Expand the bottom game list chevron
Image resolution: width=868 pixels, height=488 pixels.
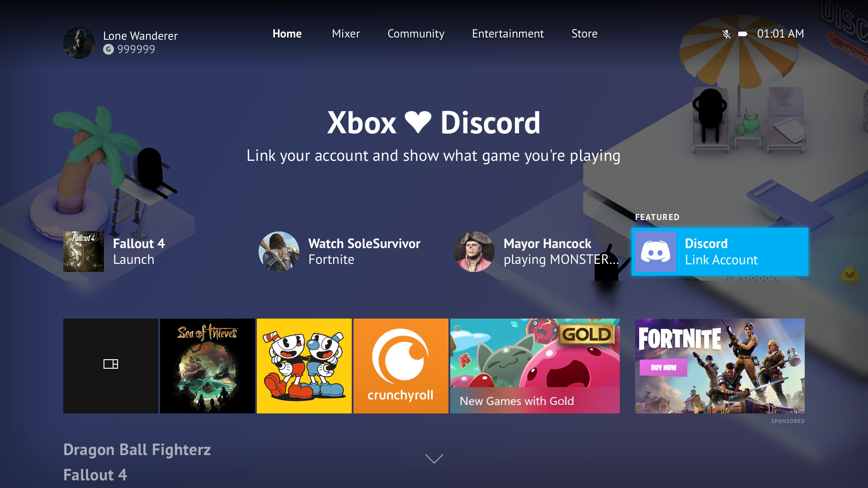434,458
